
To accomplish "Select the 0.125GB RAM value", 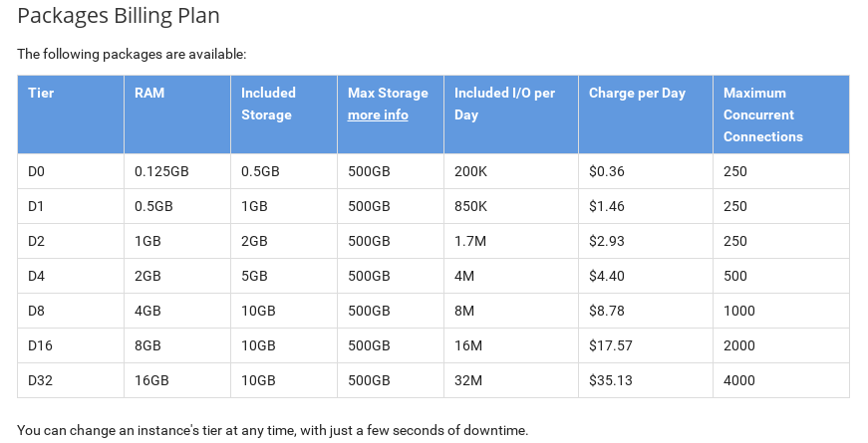I will coord(161,171).
